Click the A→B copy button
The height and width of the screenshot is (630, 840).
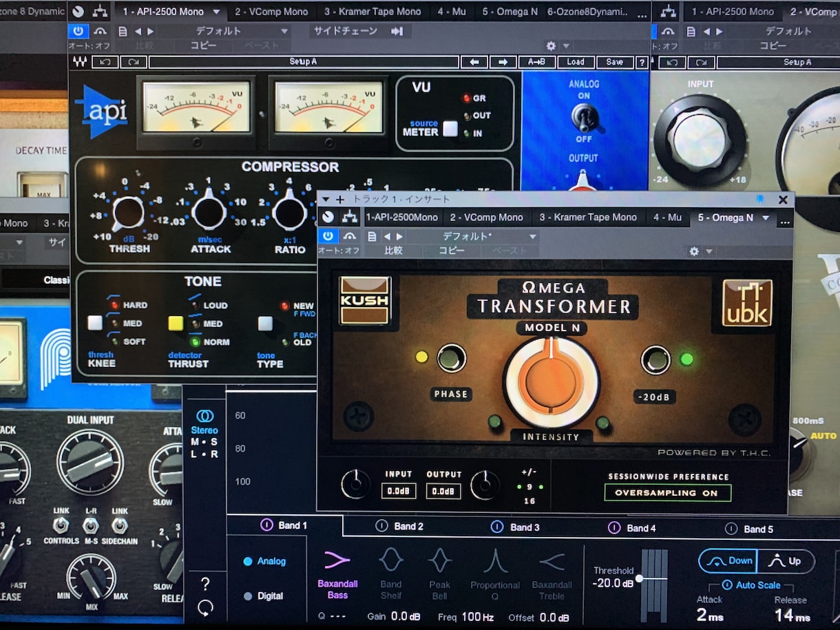click(537, 62)
